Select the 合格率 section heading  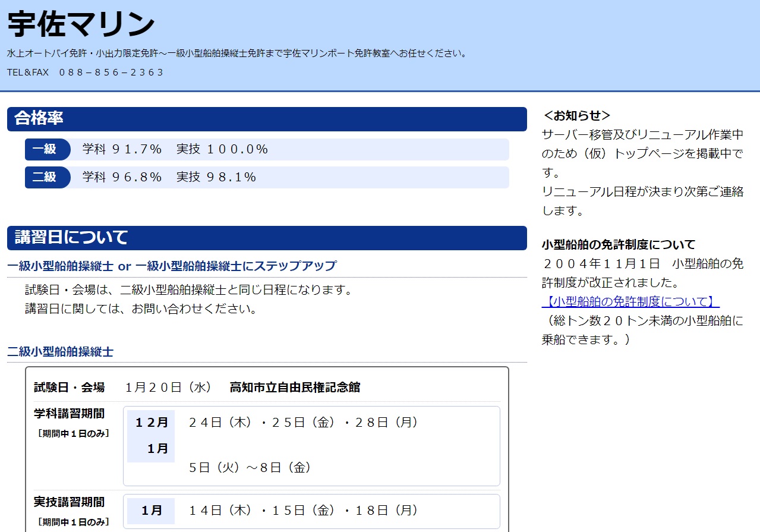pos(267,119)
